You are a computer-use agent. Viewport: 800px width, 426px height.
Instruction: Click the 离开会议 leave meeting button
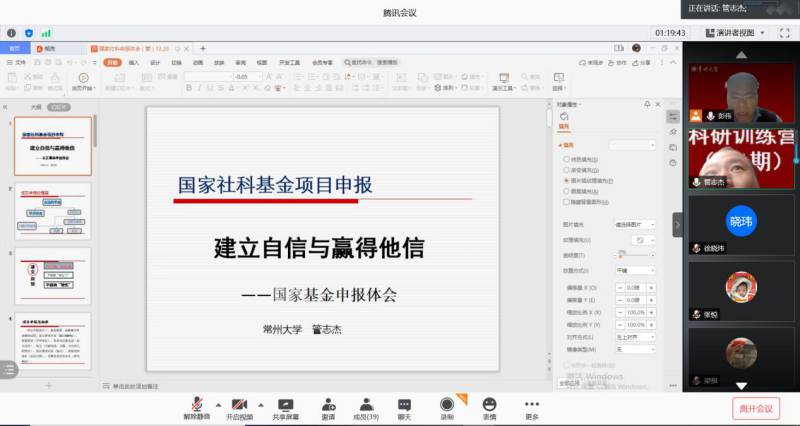[755, 408]
